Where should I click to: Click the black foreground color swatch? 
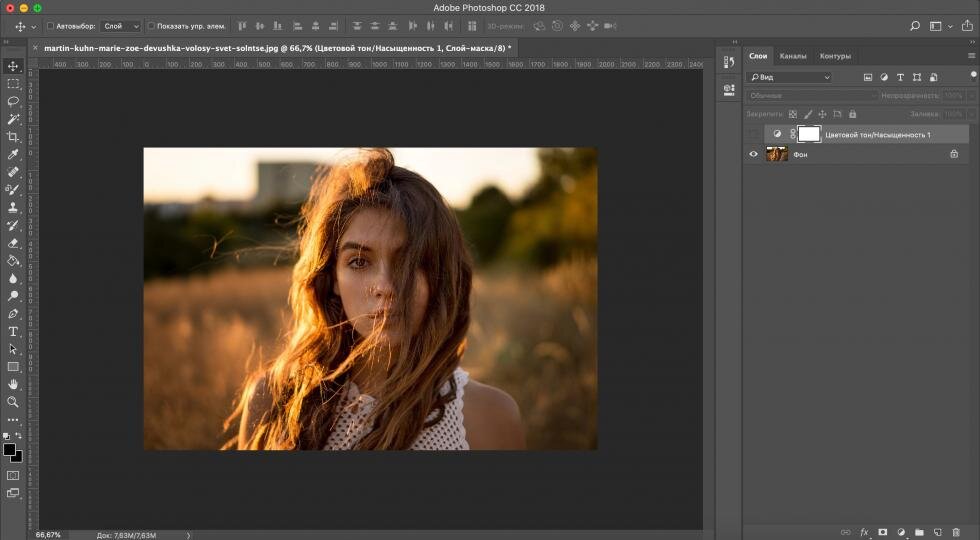pos(10,450)
